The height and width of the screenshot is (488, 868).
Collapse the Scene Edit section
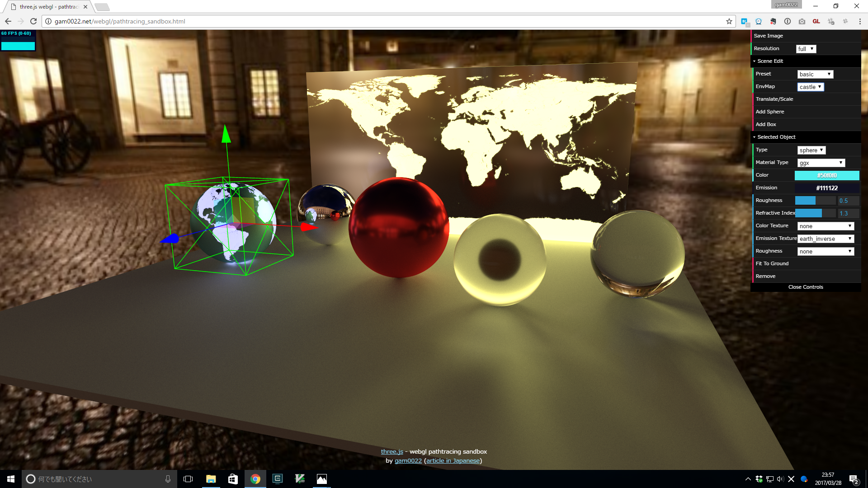coord(770,61)
